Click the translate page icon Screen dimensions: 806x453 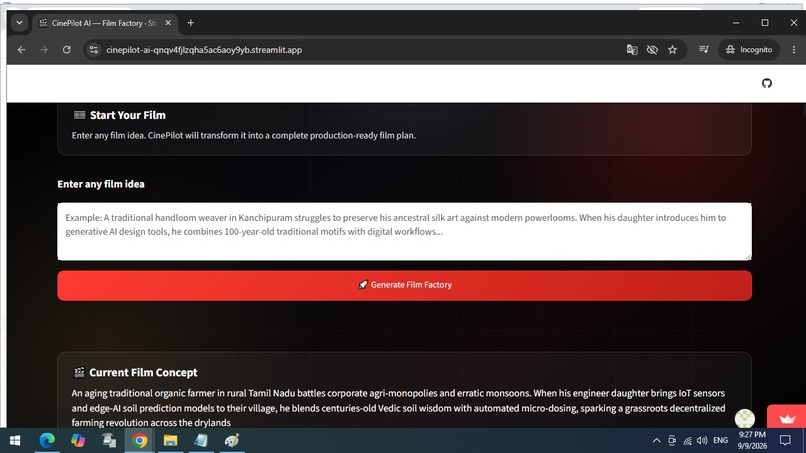[632, 50]
